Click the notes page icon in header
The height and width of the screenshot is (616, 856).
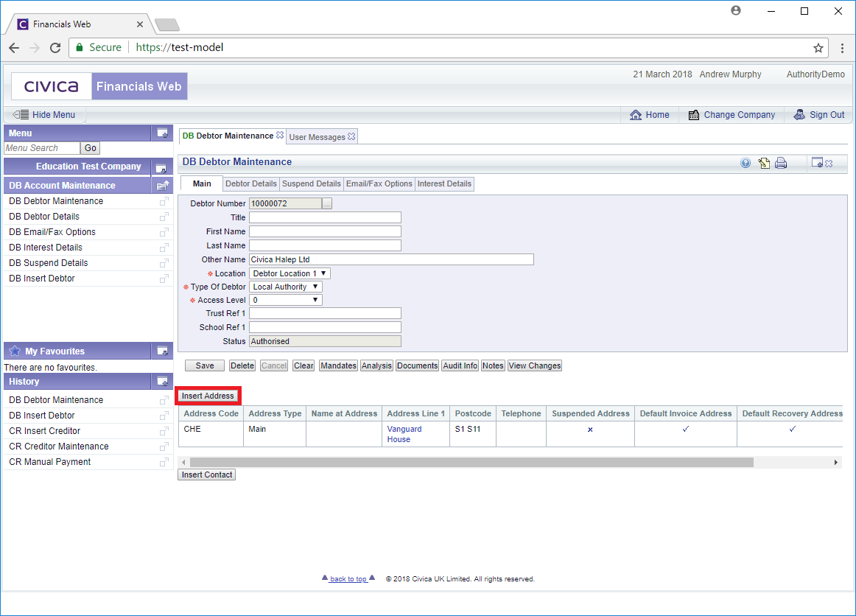point(764,163)
